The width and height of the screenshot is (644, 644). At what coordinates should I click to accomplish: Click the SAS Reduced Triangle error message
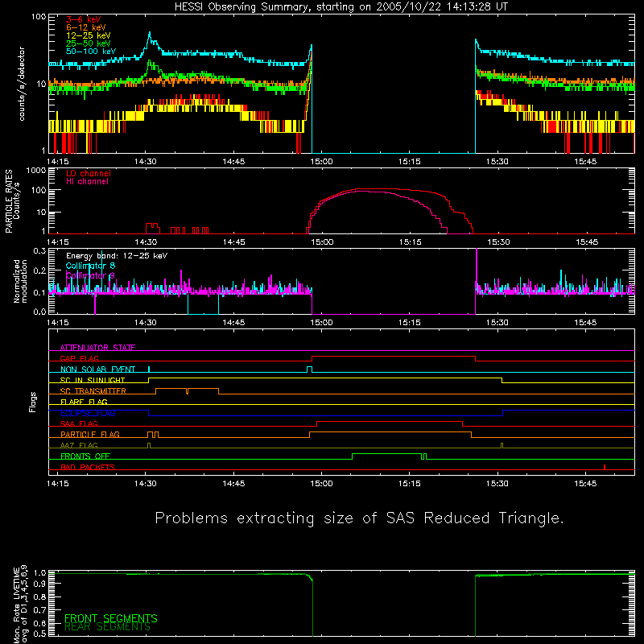coord(359,518)
